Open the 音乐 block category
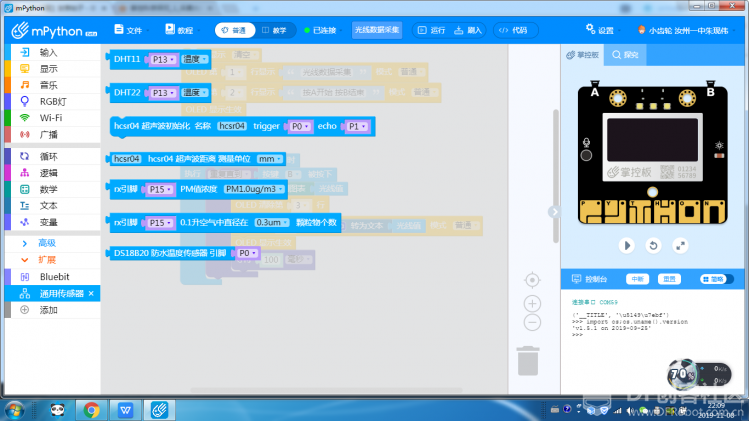This screenshot has height=421, width=749. [x=53, y=85]
